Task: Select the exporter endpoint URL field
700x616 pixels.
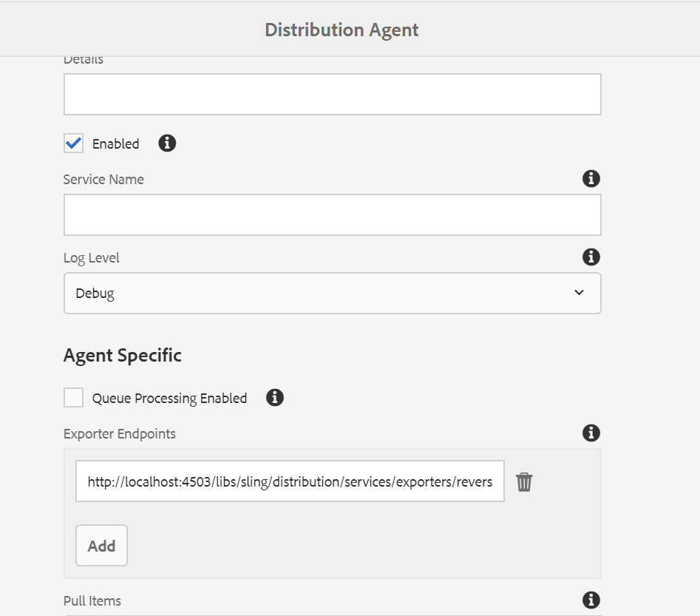Action: pyautogui.click(x=290, y=481)
